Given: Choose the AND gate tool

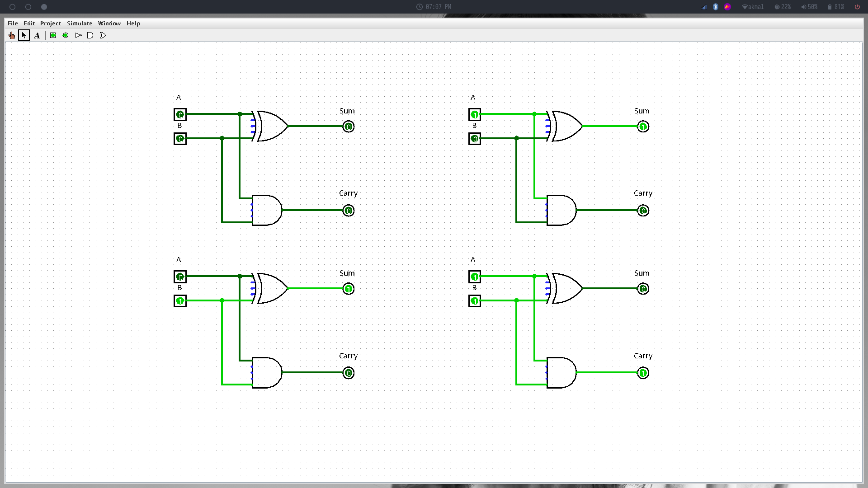Looking at the screenshot, I should tap(90, 35).
